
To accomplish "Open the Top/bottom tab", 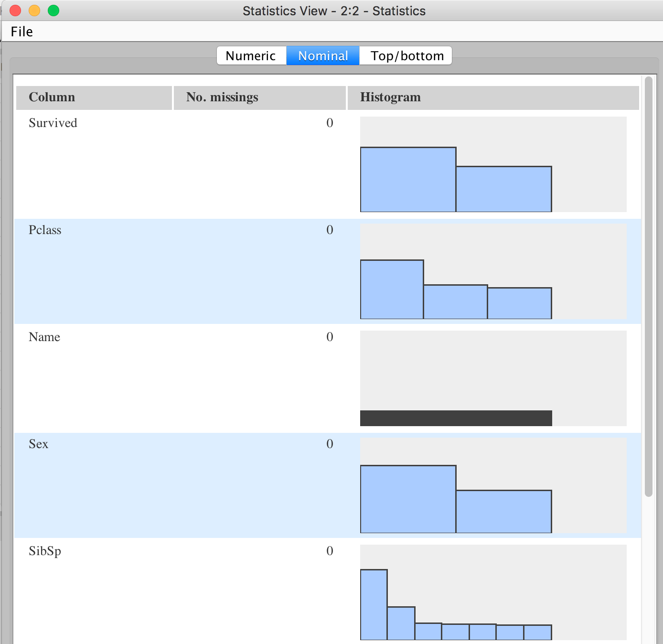I will pos(406,55).
